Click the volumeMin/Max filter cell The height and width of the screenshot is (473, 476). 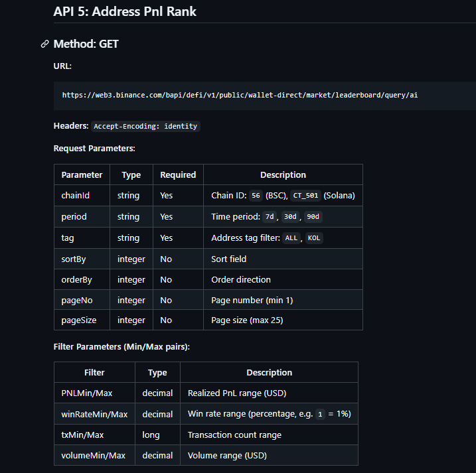[94, 455]
